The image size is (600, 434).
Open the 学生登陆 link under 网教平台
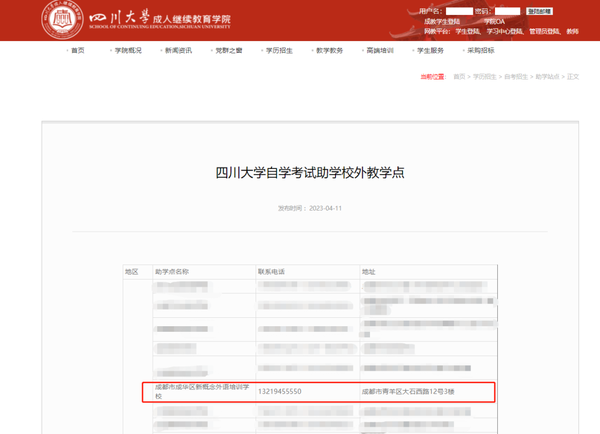pos(468,31)
